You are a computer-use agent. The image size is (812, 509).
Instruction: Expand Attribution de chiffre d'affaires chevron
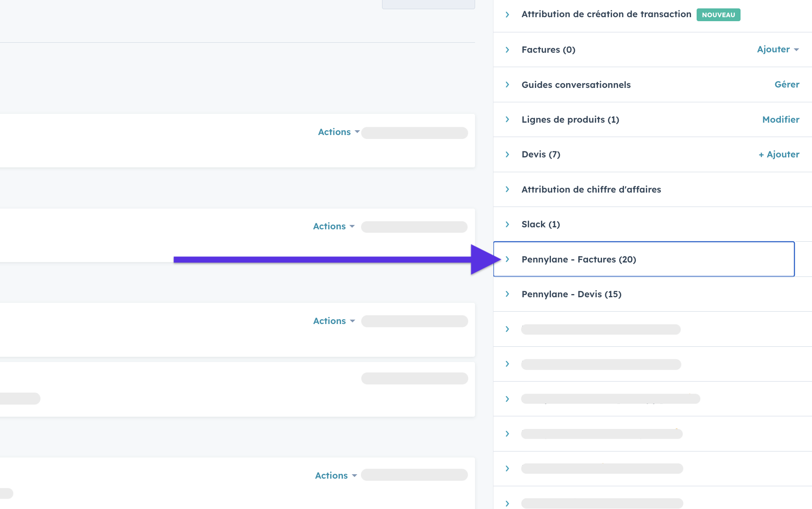point(507,189)
